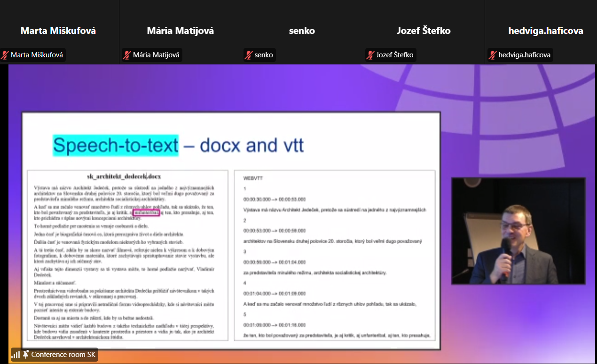This screenshot has height=364, width=597.
Task: Click Mária Matijová's muted microphone icon
Action: [x=127, y=55]
